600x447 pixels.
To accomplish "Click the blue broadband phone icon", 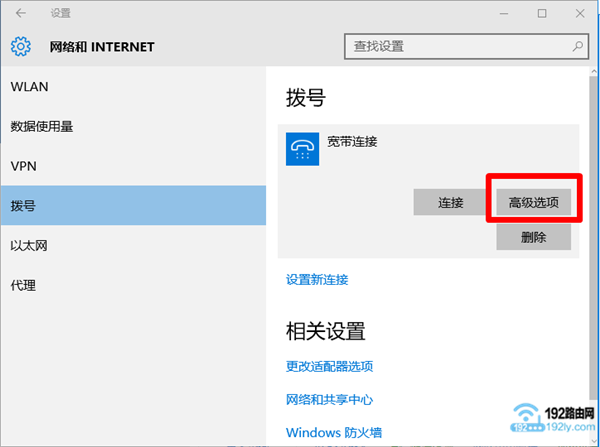I will click(x=302, y=149).
